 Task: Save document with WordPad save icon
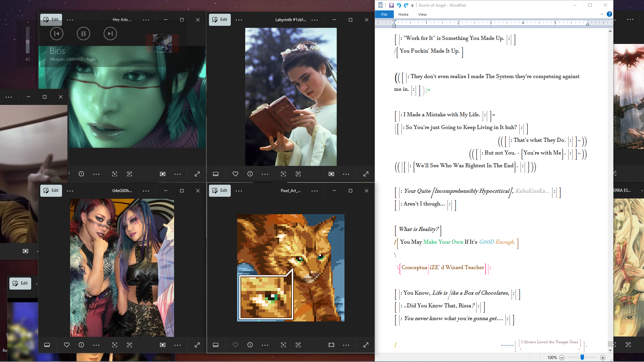tap(391, 5)
